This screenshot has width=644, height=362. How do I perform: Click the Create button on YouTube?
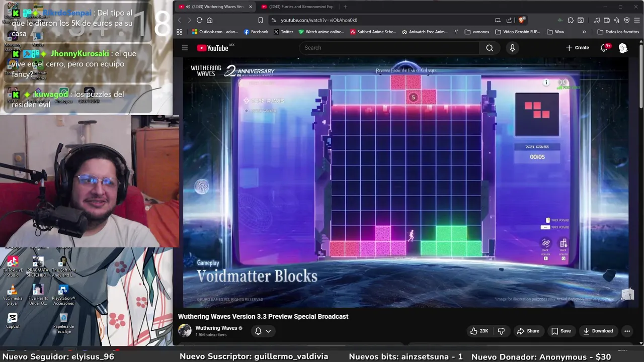[577, 48]
